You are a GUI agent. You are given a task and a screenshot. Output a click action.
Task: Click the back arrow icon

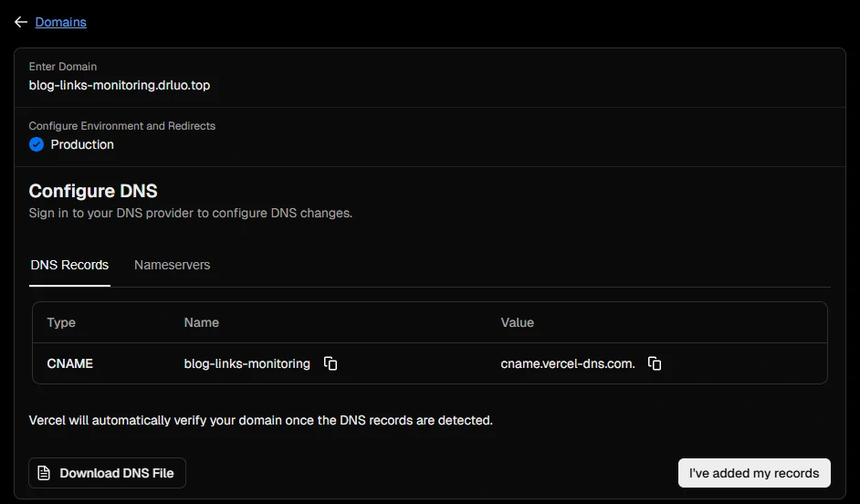tap(20, 22)
